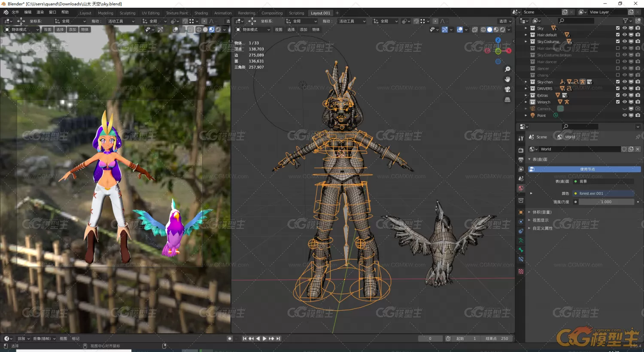Open 选项 dropdown in right viewport
The image size is (644, 352).
pos(505,21)
